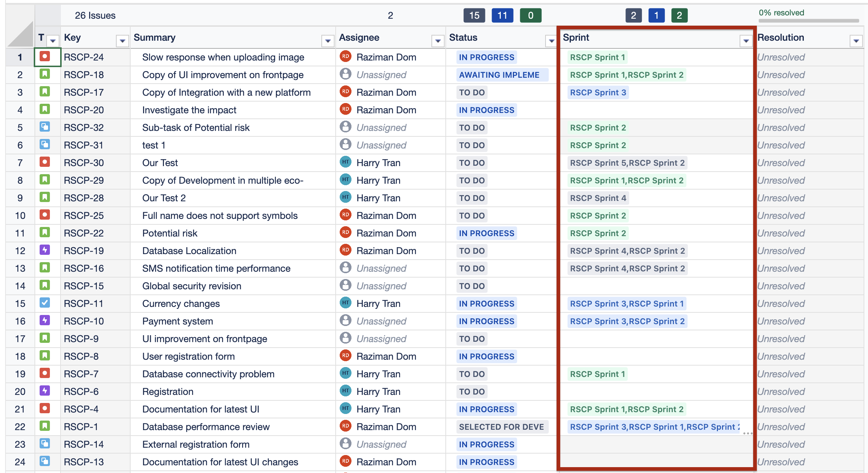868x473 pixels.
Task: Click unassigned avatar icon on RSCP-31 row
Action: pyautogui.click(x=345, y=144)
